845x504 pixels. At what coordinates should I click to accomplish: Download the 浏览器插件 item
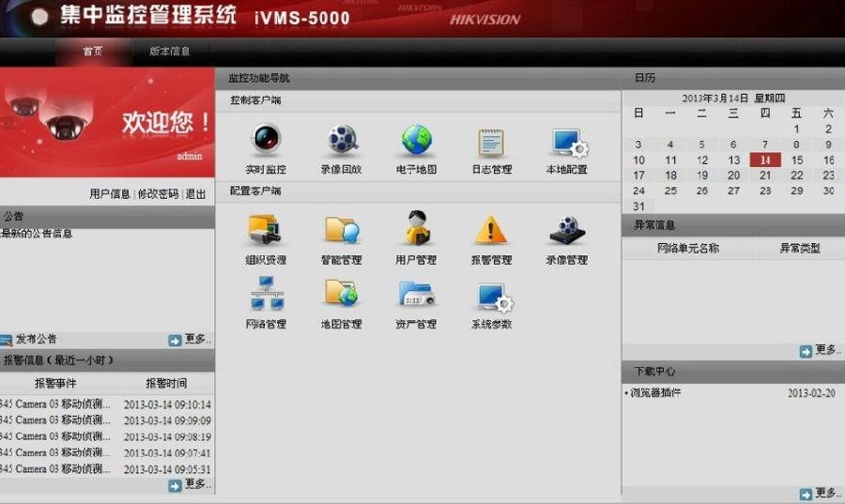655,392
